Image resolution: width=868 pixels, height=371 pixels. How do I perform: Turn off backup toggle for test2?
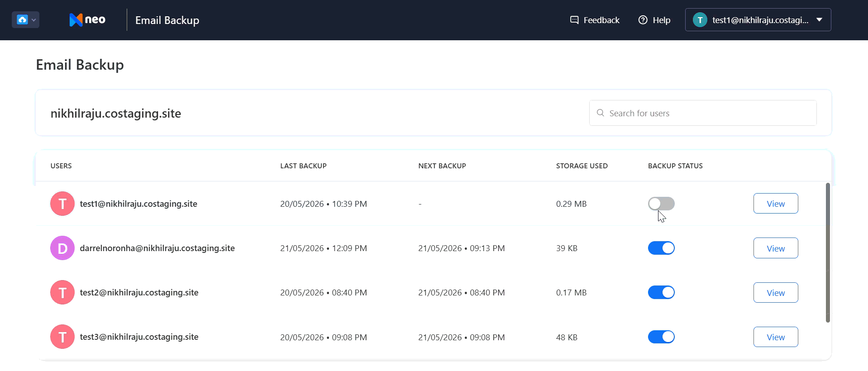(661, 292)
